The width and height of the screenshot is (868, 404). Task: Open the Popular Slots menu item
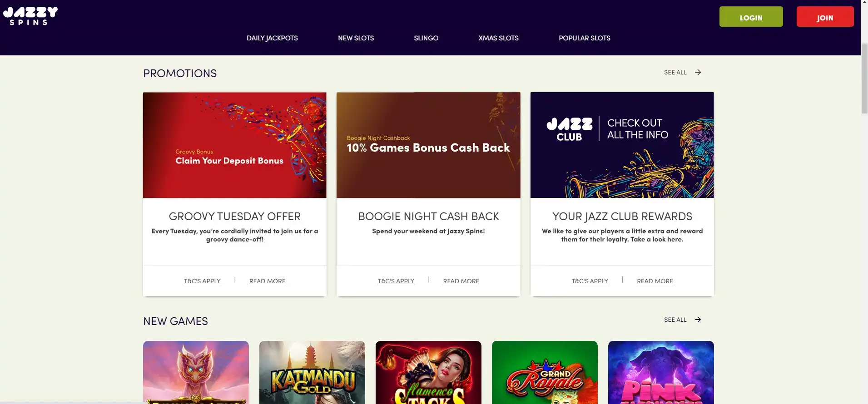[585, 38]
